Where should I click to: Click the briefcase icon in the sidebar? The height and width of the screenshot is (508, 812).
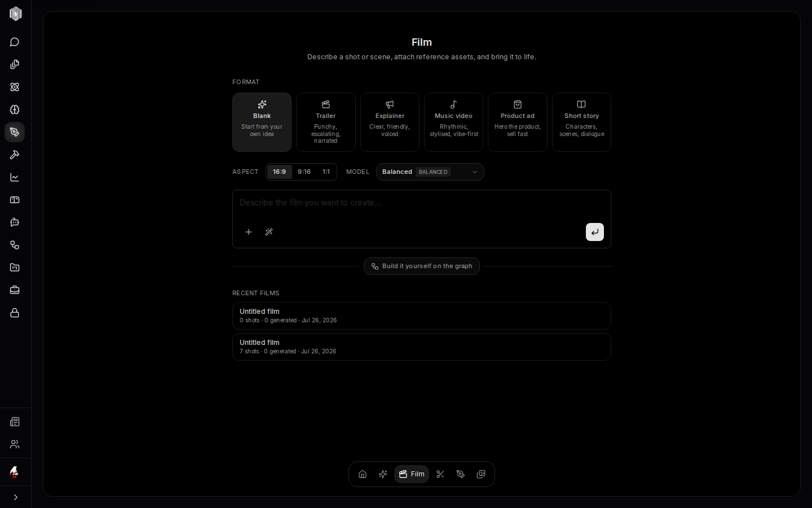(x=15, y=291)
